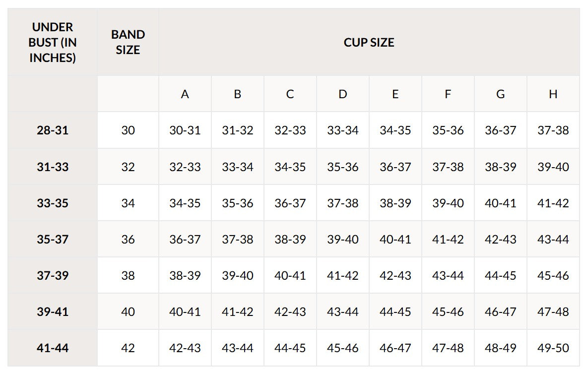Click the UNDER BUST (IN INCHES) header
This screenshot has width=588, height=372.
(x=53, y=42)
